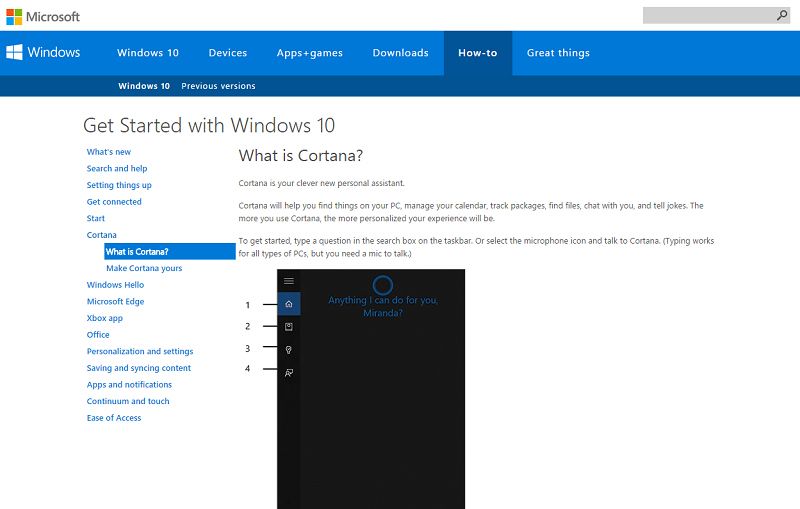Open the Apps+games nav item
The height and width of the screenshot is (509, 800).
pos(310,53)
